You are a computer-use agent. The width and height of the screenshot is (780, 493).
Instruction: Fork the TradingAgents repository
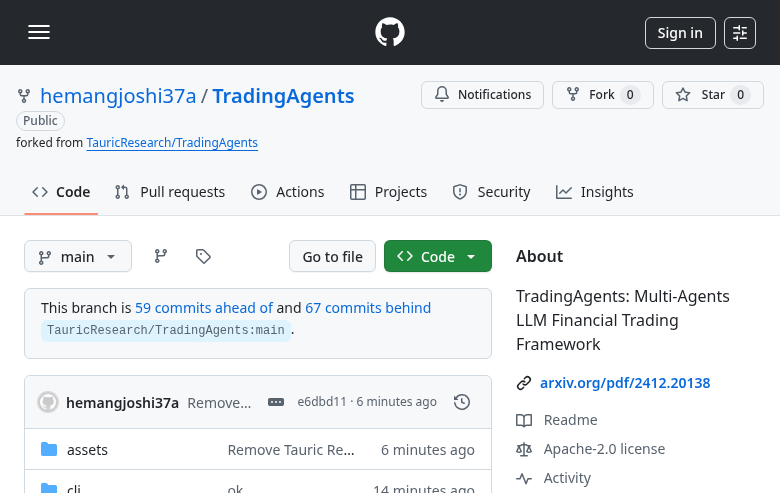[602, 95]
